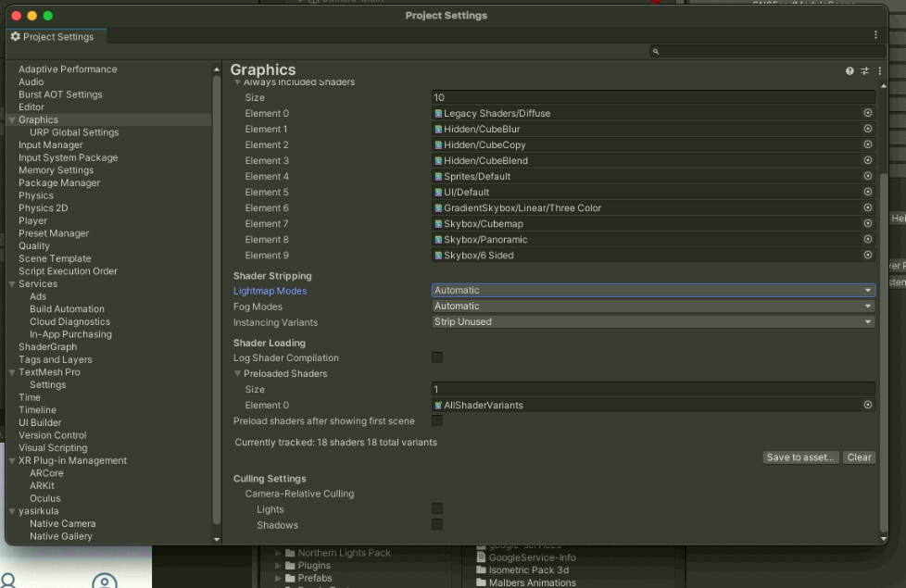The image size is (906, 588).
Task: Switch to the Project Settings tab
Action: pos(56,37)
